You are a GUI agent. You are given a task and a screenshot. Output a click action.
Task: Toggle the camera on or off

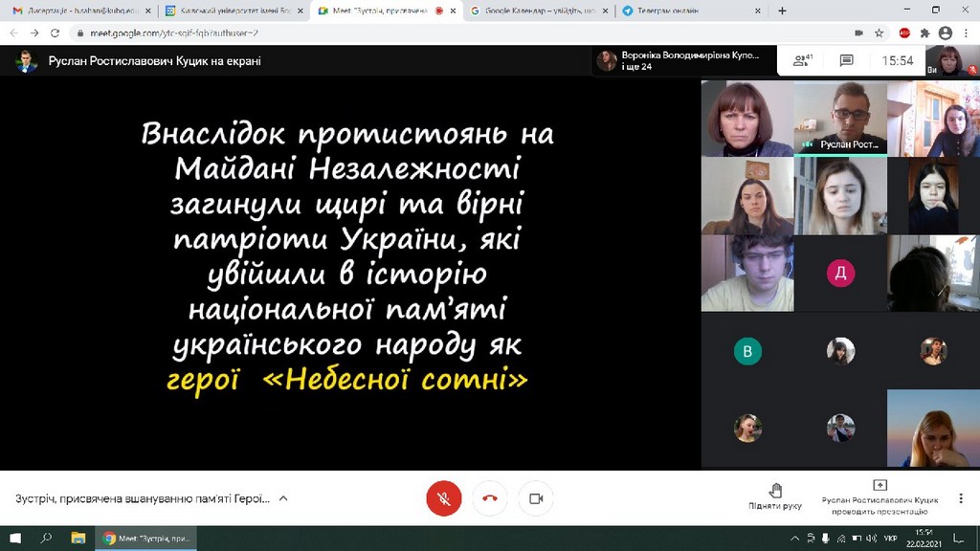pyautogui.click(x=536, y=498)
